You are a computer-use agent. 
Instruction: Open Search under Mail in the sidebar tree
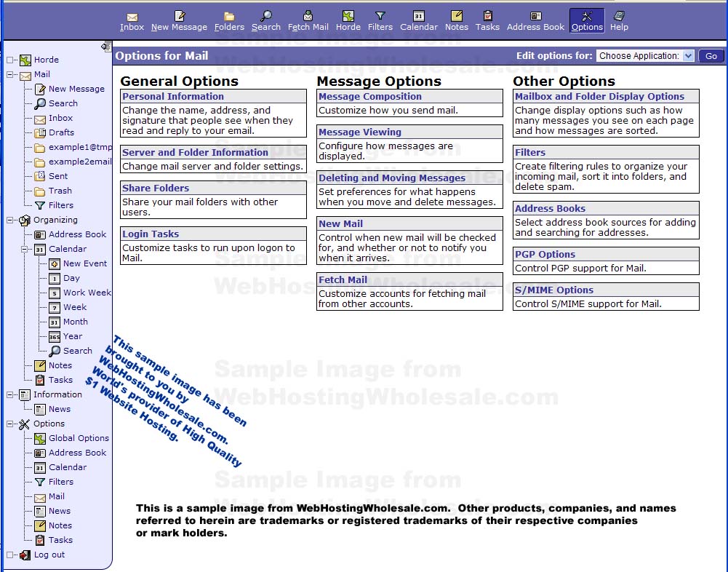(x=63, y=103)
